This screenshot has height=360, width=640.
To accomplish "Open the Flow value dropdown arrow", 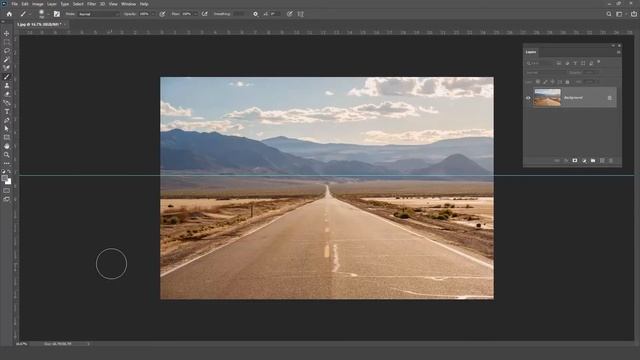I will pyautogui.click(x=196, y=14).
